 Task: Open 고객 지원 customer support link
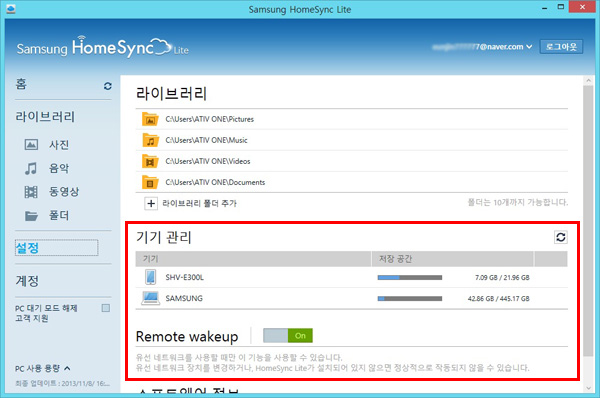click(x=32, y=318)
